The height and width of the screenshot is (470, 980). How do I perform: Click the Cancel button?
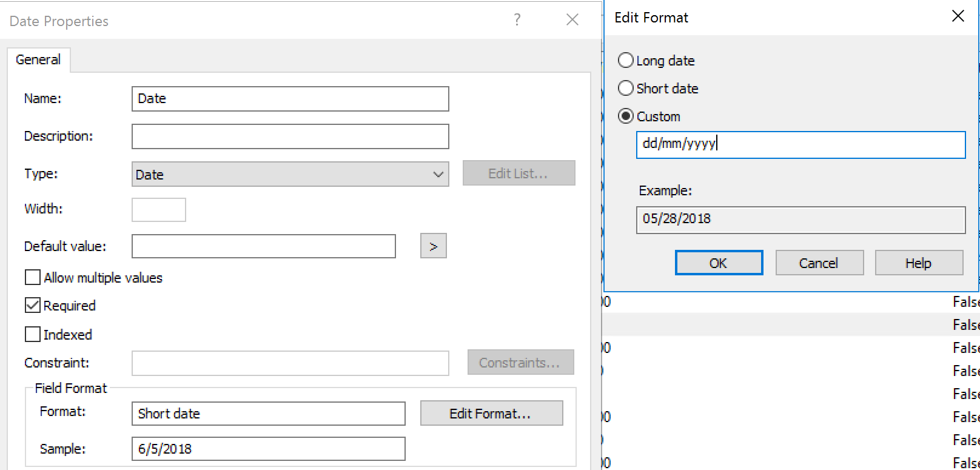click(x=819, y=263)
